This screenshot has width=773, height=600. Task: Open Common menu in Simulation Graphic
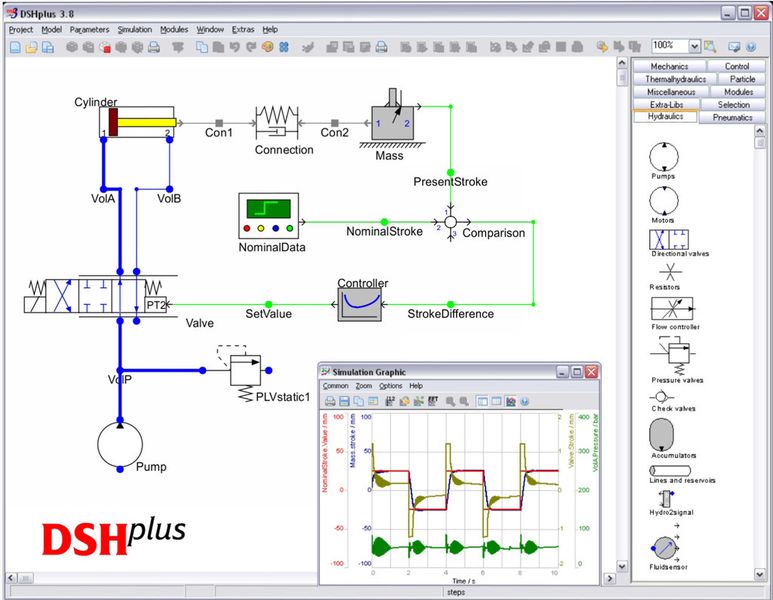pos(335,386)
